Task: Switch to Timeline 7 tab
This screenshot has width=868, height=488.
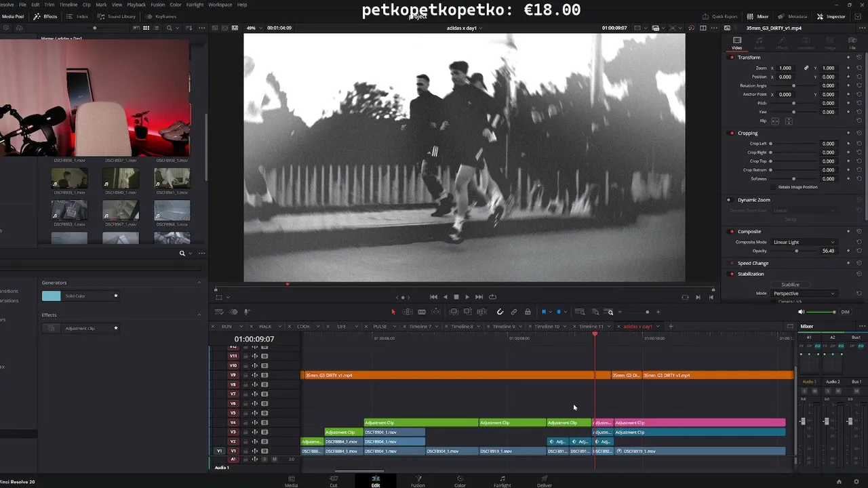Action: (420, 327)
